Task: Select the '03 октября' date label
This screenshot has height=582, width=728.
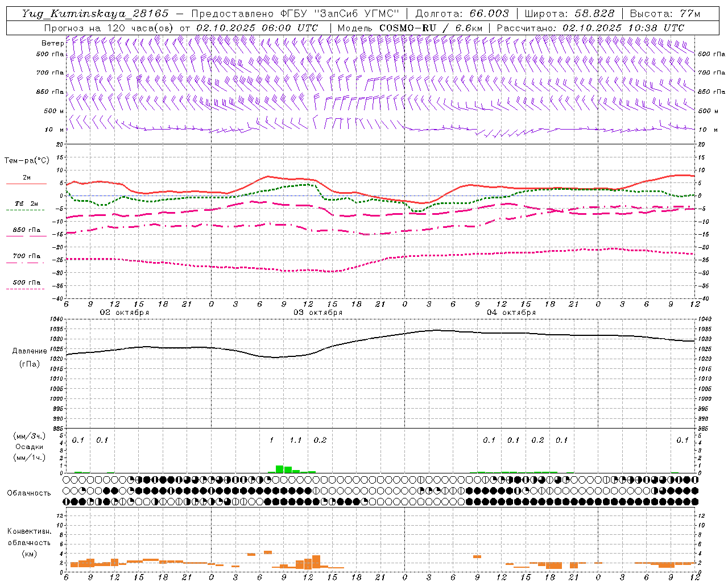Action: (x=318, y=313)
